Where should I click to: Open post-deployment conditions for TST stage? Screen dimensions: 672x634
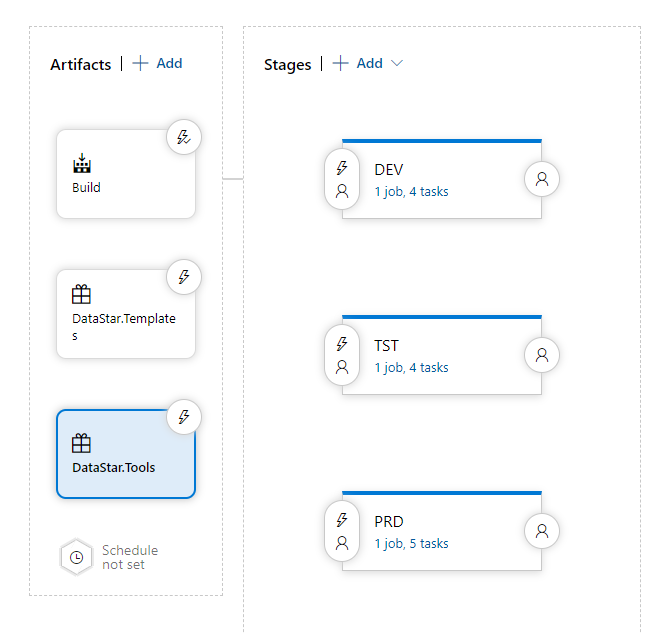pyautogui.click(x=542, y=355)
